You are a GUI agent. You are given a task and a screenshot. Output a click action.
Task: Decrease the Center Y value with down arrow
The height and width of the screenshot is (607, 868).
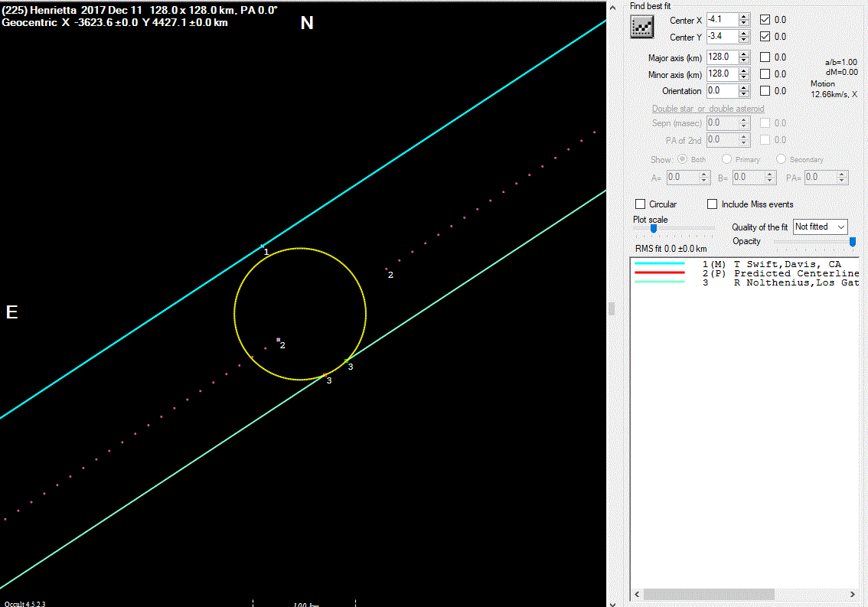tap(744, 41)
